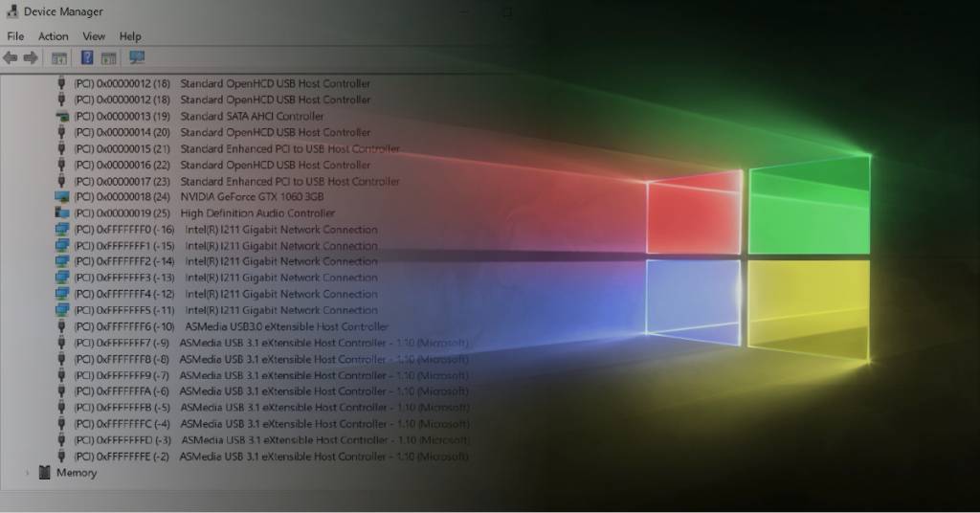Select "Standard SATA AHCI Controller" device name
980x513 pixels.
(x=252, y=116)
